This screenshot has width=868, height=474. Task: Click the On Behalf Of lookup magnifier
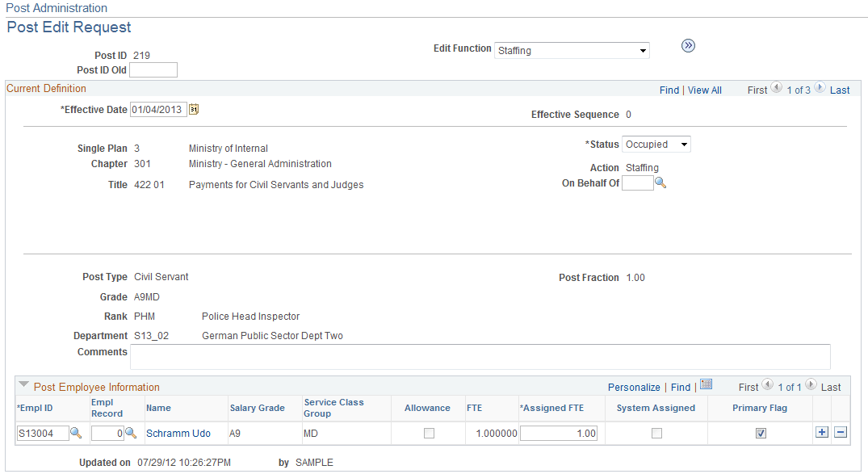[660, 182]
